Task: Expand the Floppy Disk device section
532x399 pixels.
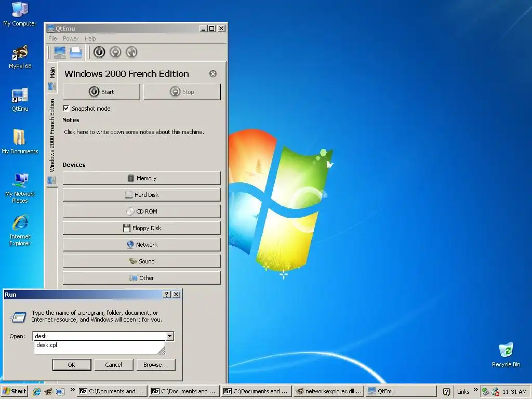Action: coord(141,228)
